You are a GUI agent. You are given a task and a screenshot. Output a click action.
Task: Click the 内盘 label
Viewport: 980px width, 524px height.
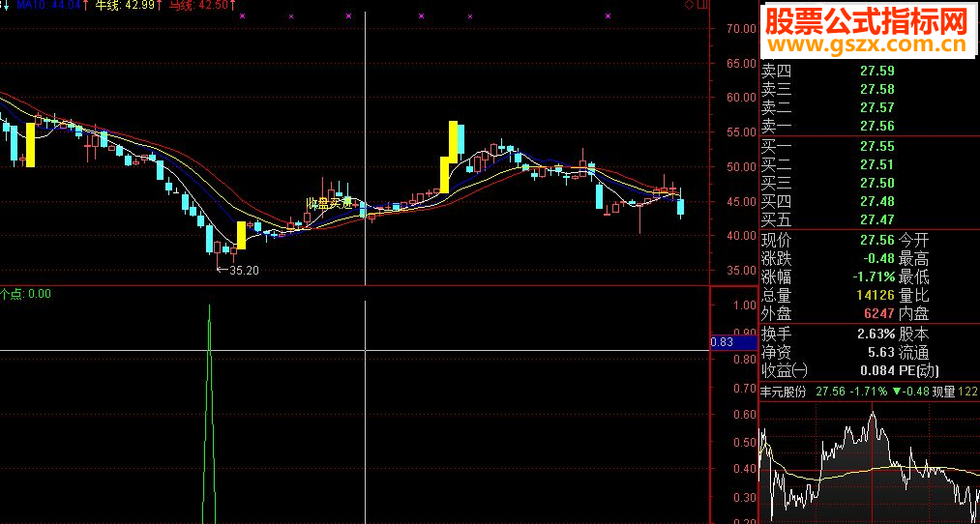pyautogui.click(x=914, y=314)
